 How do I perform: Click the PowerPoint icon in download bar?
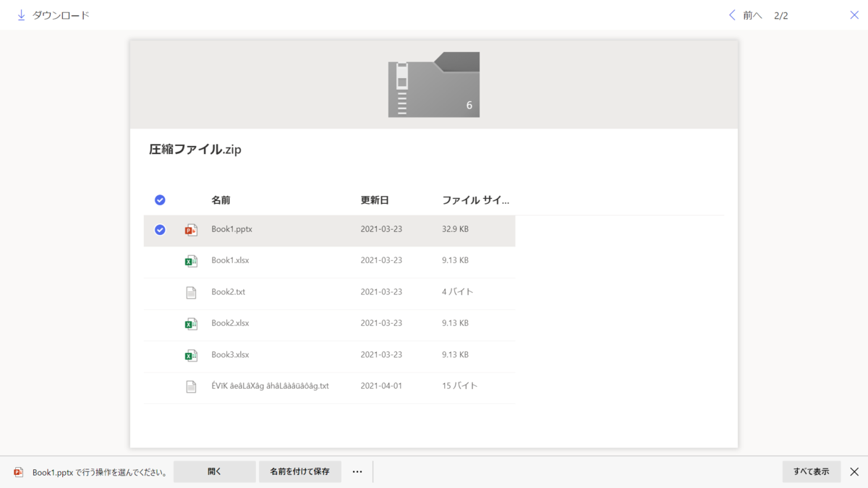point(19,472)
